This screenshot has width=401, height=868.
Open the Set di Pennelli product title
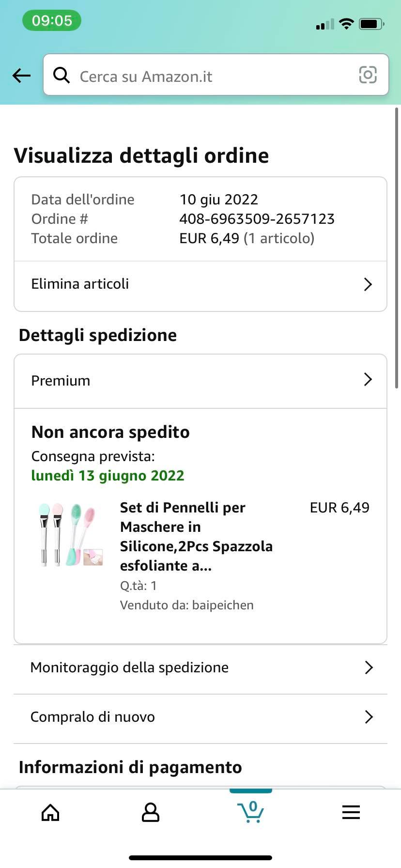(196, 536)
